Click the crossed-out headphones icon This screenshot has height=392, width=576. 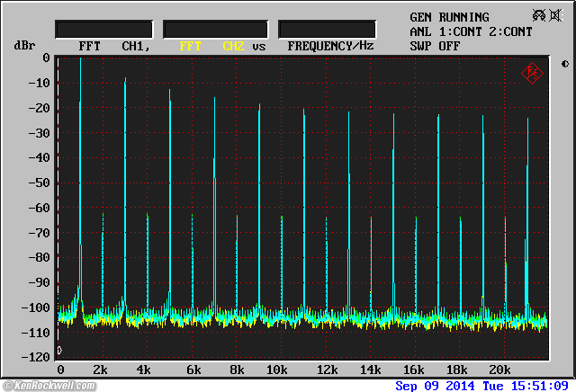537,15
